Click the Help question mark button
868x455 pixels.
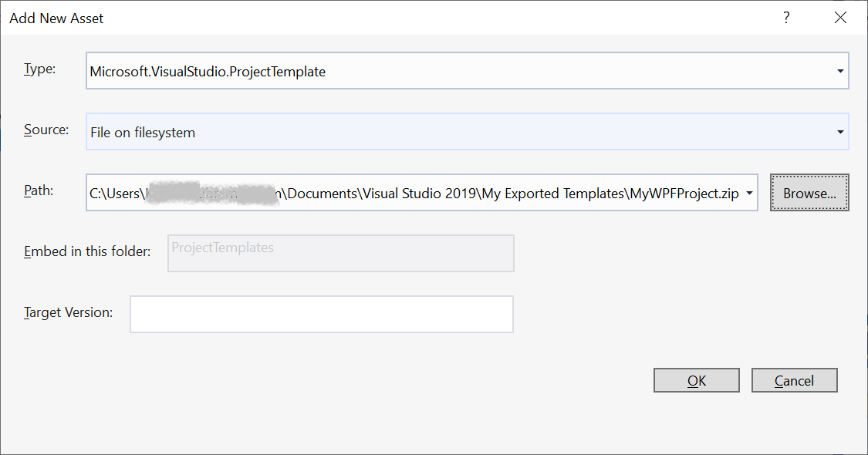pos(786,18)
